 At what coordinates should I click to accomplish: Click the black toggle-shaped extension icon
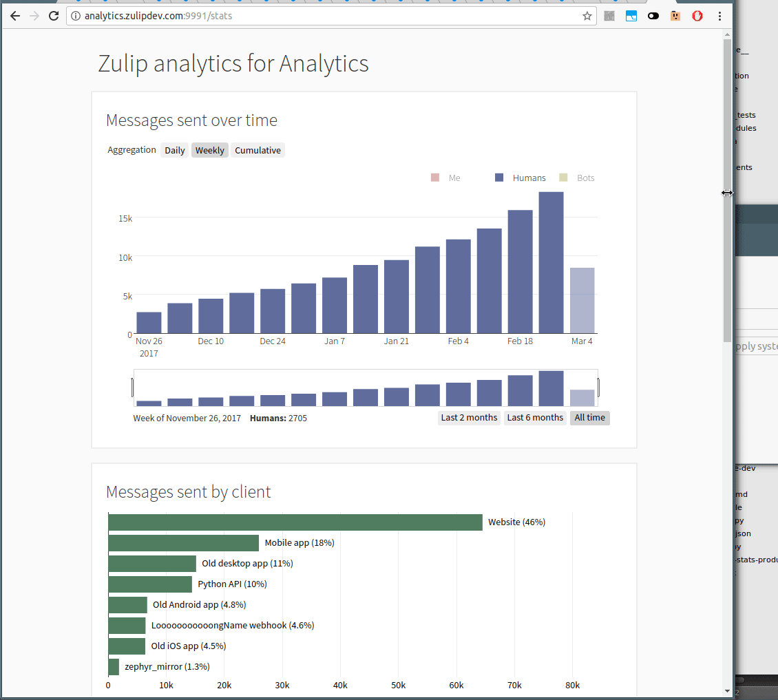pyautogui.click(x=653, y=16)
